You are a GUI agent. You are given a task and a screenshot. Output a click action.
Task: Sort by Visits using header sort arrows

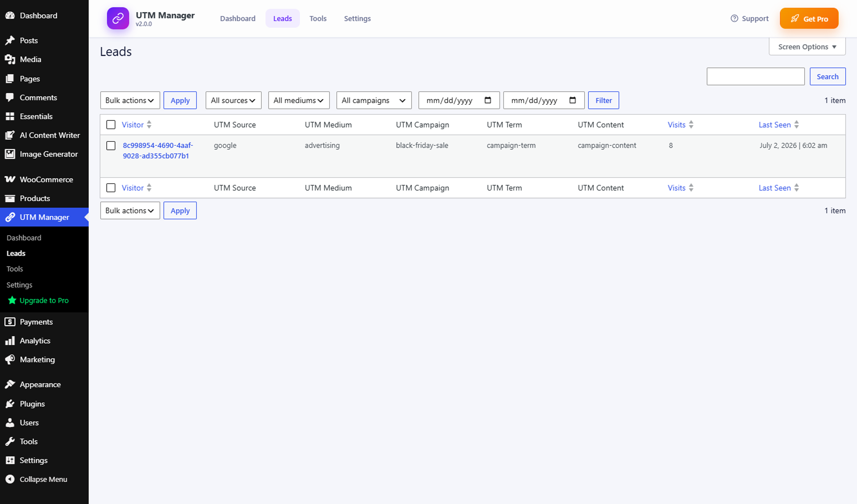coord(691,125)
